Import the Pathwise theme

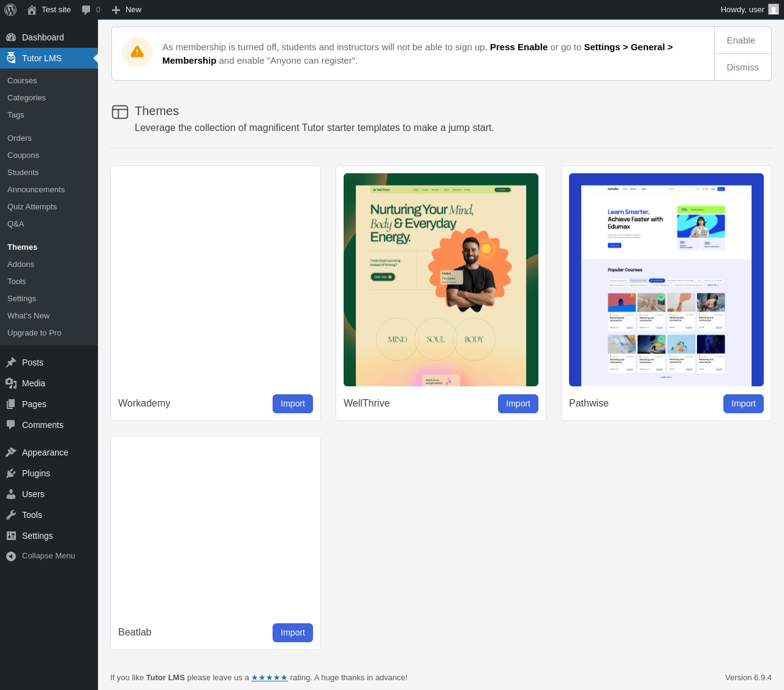click(x=744, y=404)
